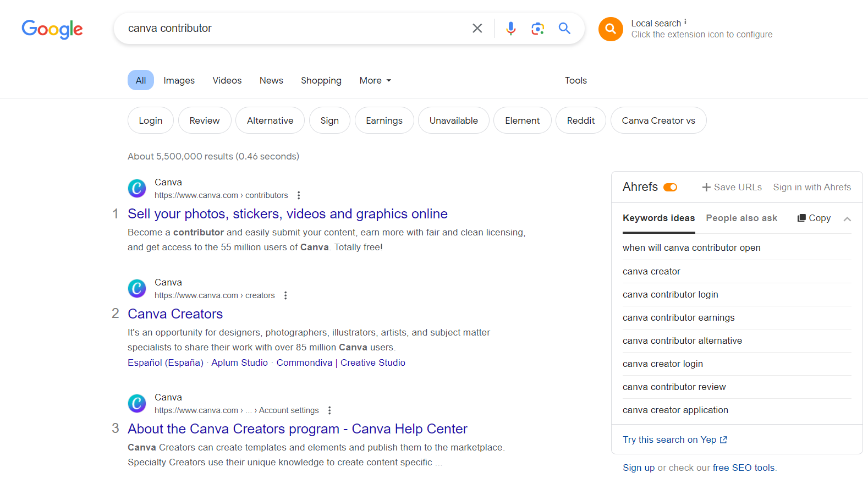Open the Tools menu
868x478 pixels.
click(576, 80)
